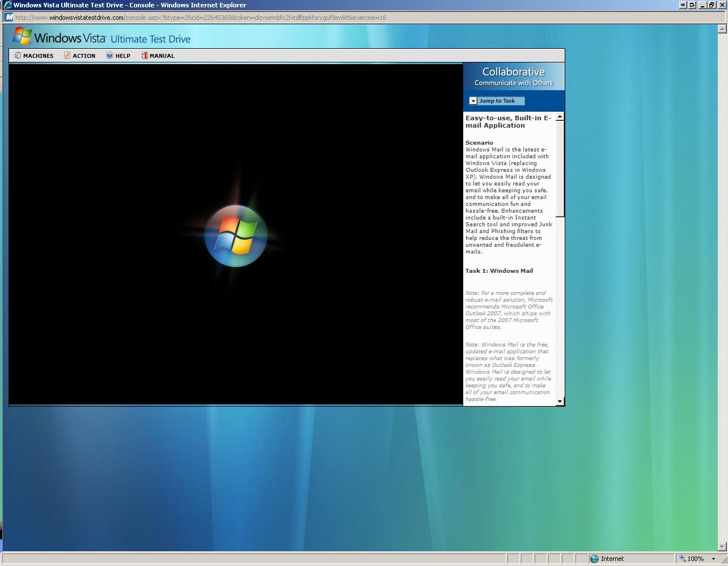Click the 'Scenario' heading in manual
The width and height of the screenshot is (728, 566).
pyautogui.click(x=479, y=143)
